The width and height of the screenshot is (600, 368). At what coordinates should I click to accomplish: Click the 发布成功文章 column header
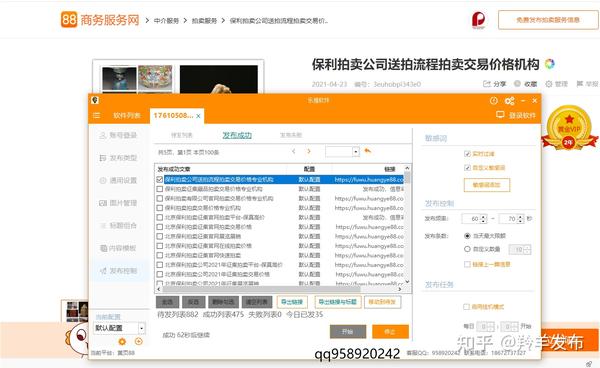(174, 169)
